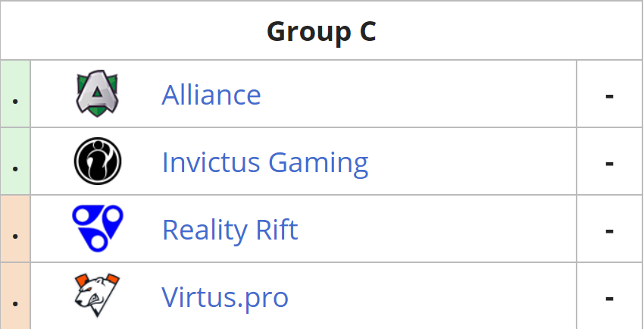Follow the Reality Rift link
The image size is (644, 329).
point(230,230)
